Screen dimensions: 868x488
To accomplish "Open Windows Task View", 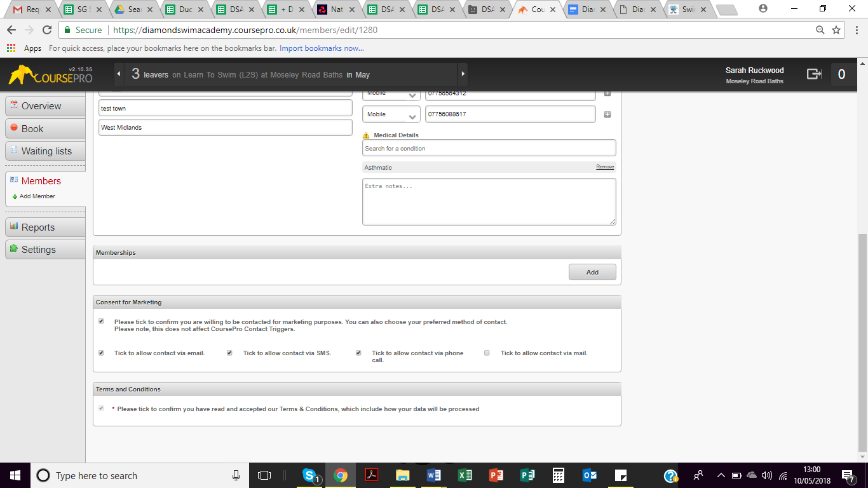I will (264, 475).
